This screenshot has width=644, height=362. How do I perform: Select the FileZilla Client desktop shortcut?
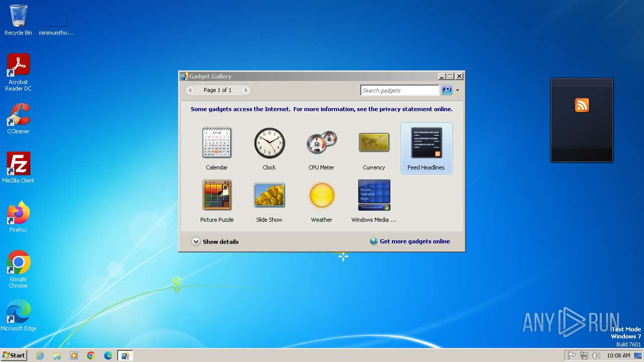18,168
